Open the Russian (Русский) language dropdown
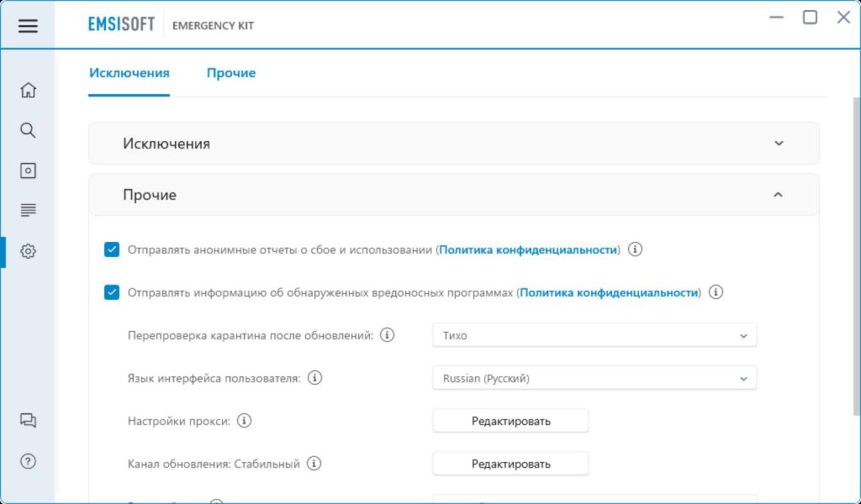 pyautogui.click(x=594, y=378)
